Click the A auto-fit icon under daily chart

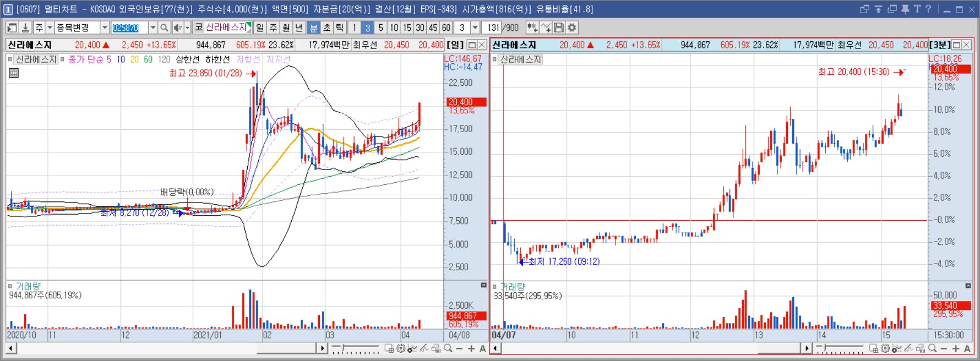483,348
